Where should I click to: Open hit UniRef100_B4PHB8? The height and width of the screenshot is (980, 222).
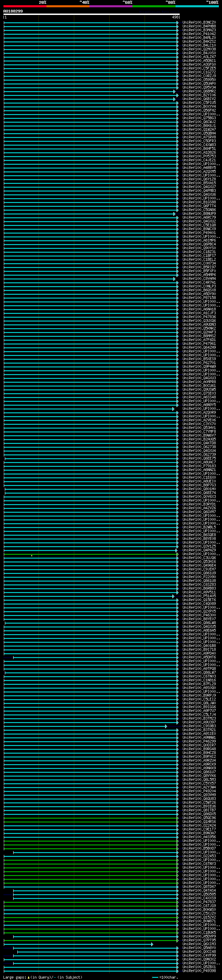(x=199, y=26)
